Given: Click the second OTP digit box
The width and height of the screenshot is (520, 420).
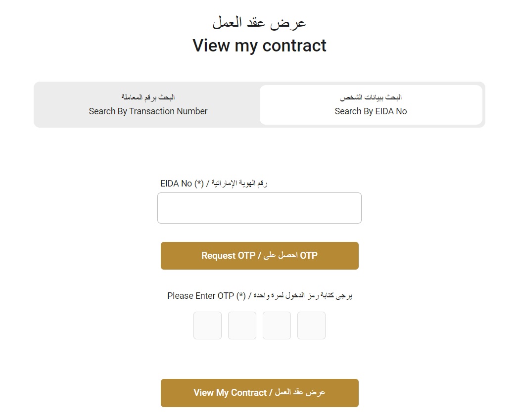Looking at the screenshot, I should [x=242, y=325].
